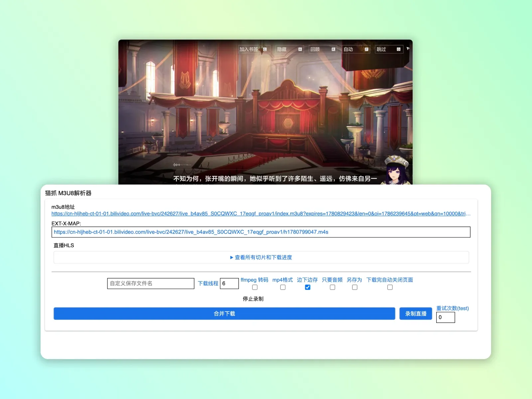Click the character avatar in the video
532x399 pixels.
pos(396,170)
